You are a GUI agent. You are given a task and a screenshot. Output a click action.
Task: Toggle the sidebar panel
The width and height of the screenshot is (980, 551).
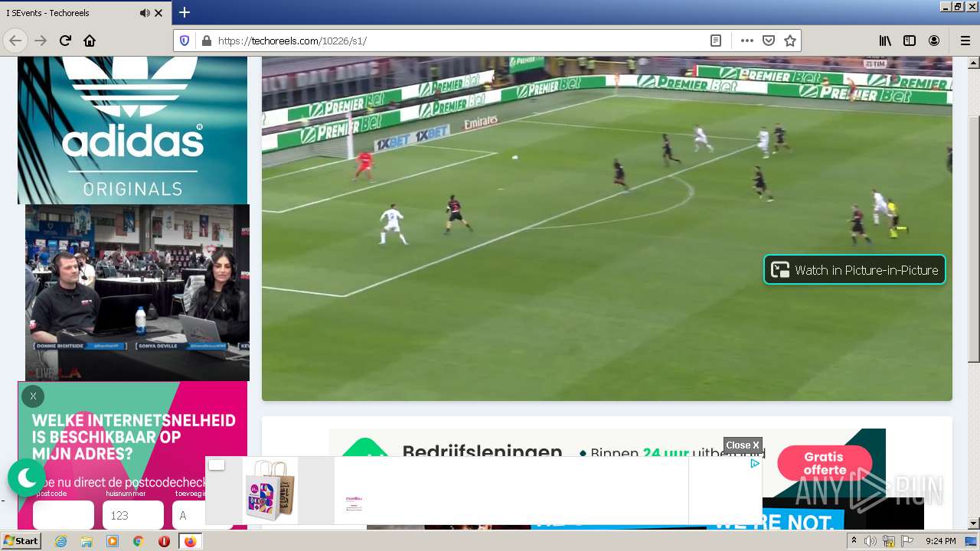tap(910, 41)
